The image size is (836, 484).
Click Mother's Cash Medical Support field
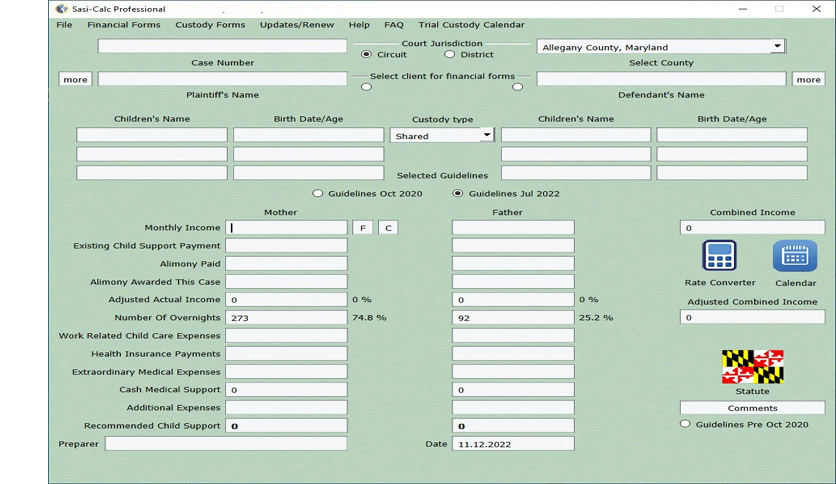coord(286,390)
